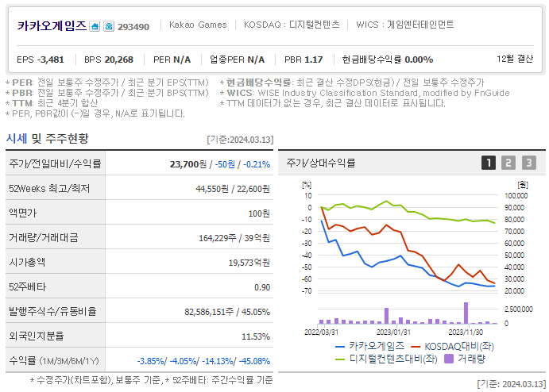The image size is (549, 392).
Task: Click 44,550원 / 22,600원 value
Action: (233, 189)
